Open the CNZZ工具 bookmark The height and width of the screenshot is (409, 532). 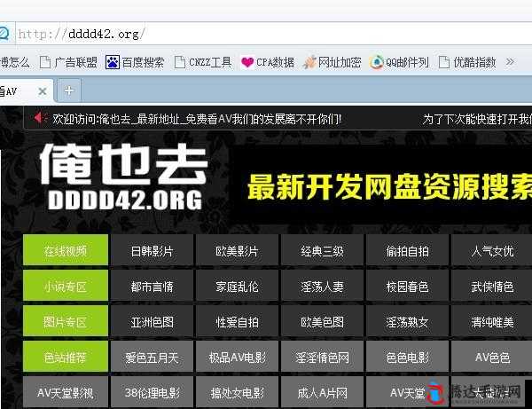pyautogui.click(x=203, y=62)
